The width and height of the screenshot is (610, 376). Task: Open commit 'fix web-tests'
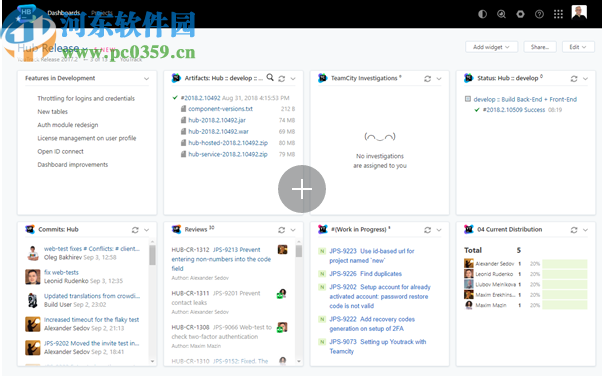(61, 272)
